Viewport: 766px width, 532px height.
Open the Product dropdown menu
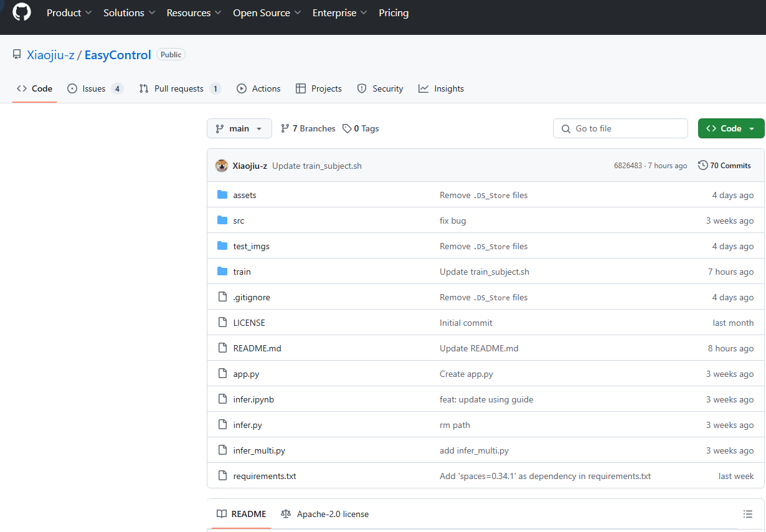pyautogui.click(x=69, y=12)
